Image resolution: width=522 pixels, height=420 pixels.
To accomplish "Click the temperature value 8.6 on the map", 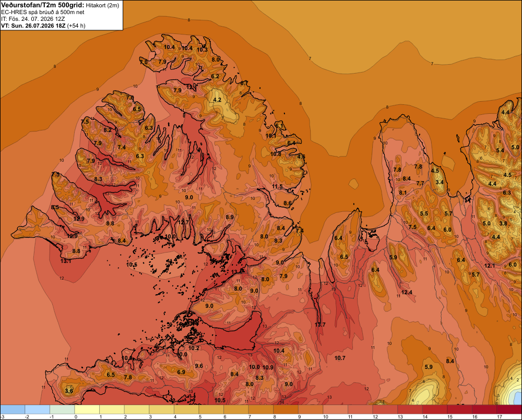I will [x=288, y=203].
